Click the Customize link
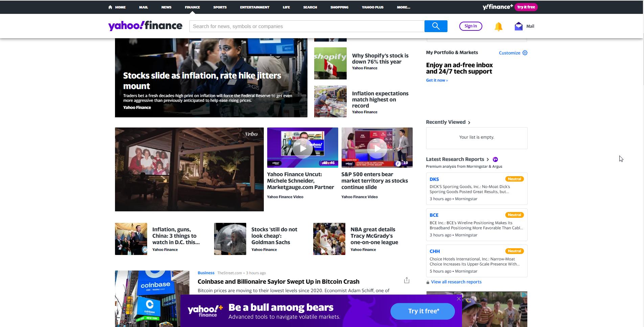Image resolution: width=644 pixels, height=327 pixels. pos(510,53)
